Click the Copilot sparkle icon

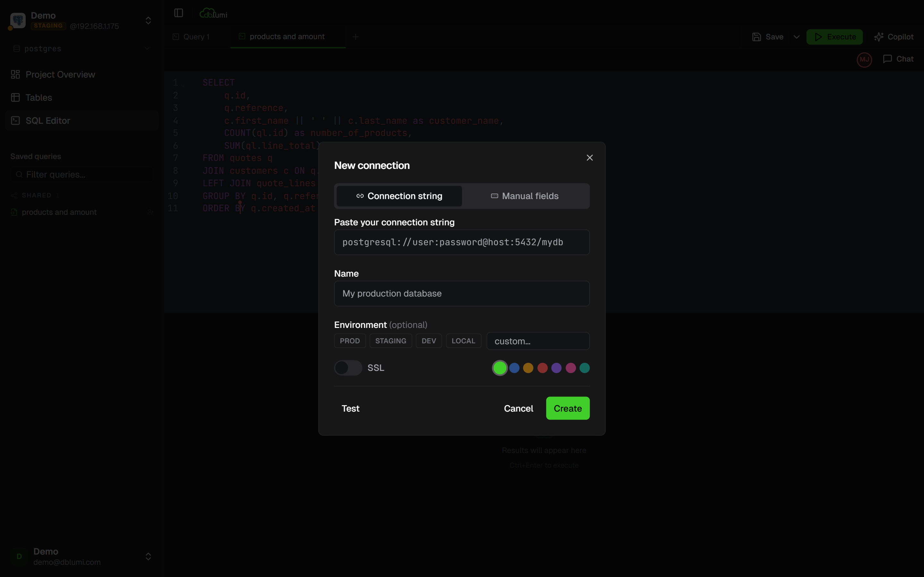(x=878, y=37)
